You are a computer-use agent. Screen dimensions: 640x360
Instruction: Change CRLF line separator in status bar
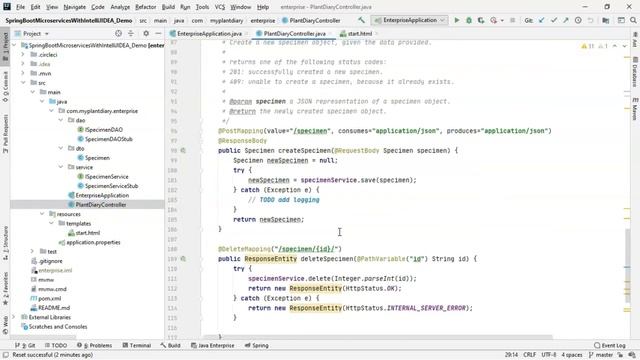[529, 355]
